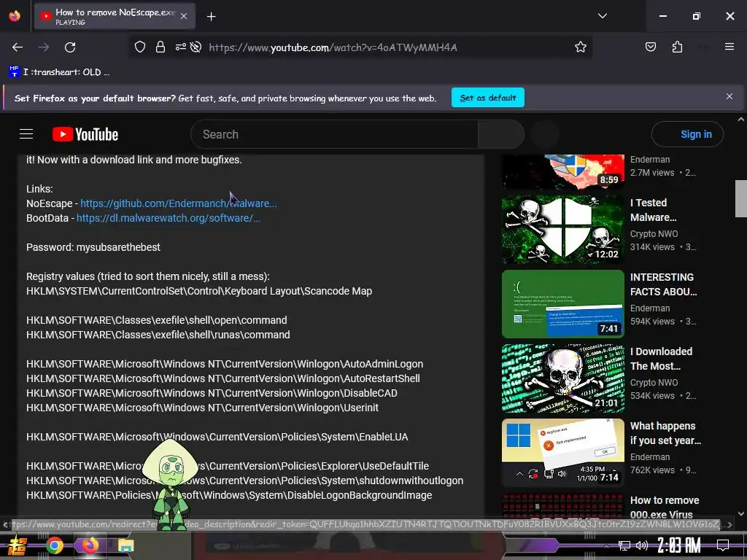Click the scrollbar up arrow
747x560 pixels.
741,119
